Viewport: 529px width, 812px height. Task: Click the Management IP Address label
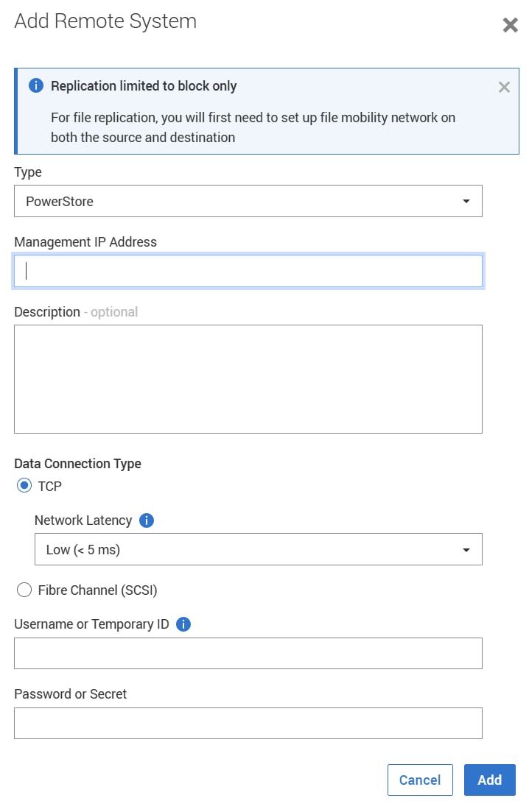[85, 242]
